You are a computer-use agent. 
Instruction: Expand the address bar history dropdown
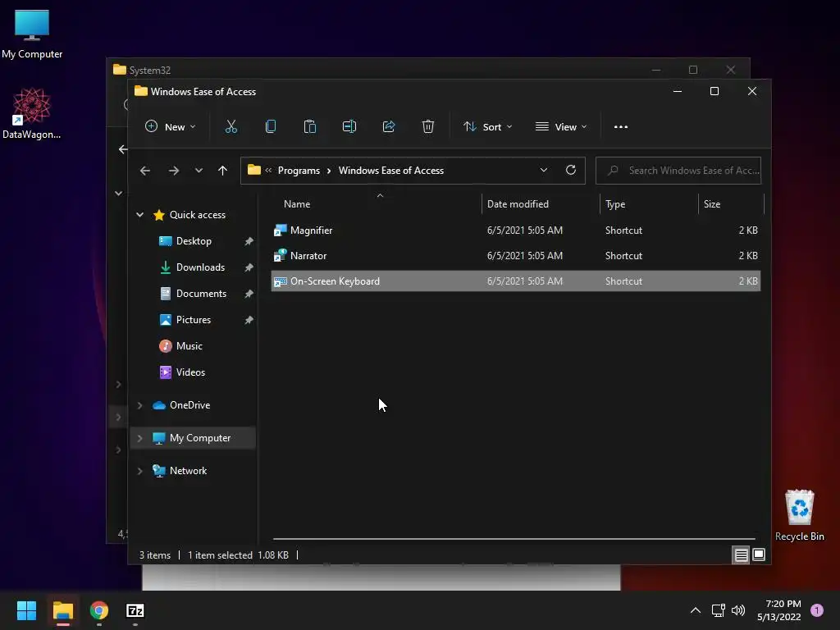coord(544,170)
